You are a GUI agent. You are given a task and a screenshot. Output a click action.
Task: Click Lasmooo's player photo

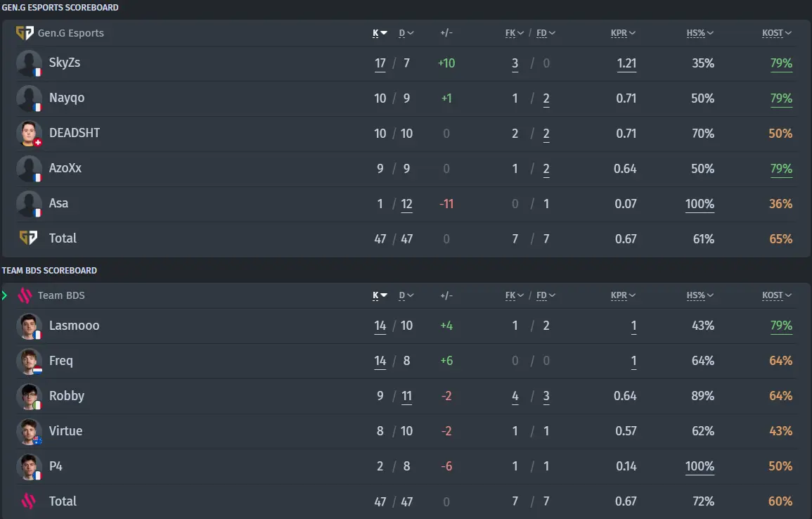point(29,326)
